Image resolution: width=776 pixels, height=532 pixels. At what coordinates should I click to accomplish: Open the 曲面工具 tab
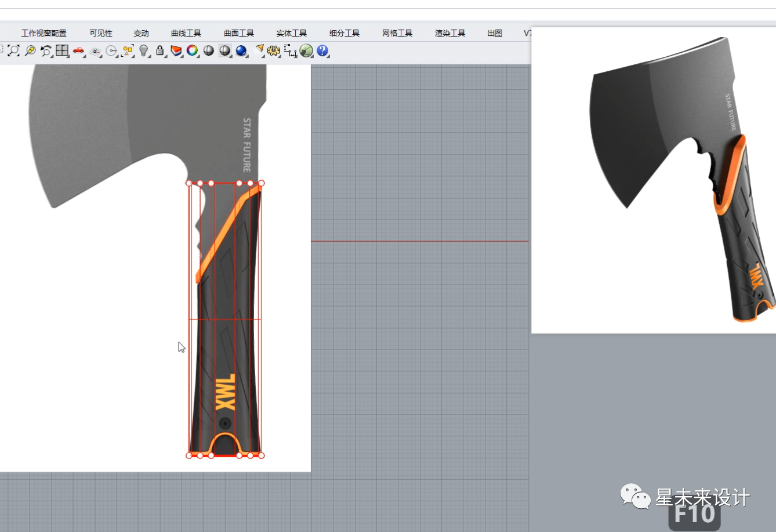[x=239, y=33]
